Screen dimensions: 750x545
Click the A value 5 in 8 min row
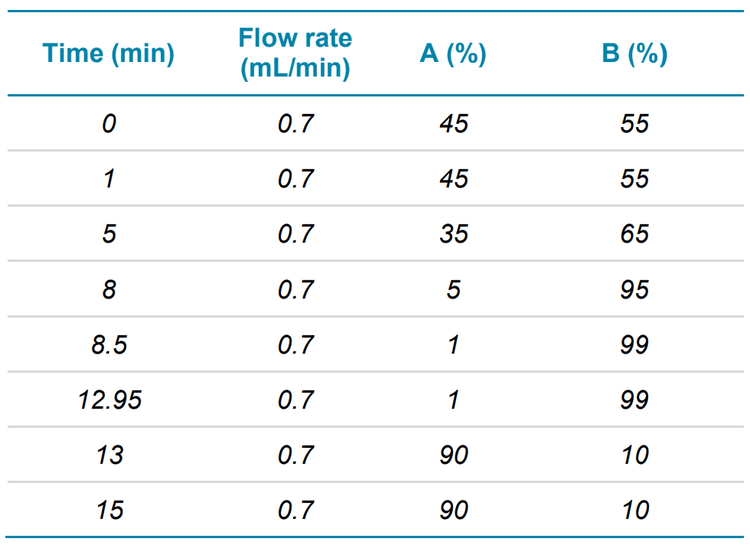tap(453, 290)
